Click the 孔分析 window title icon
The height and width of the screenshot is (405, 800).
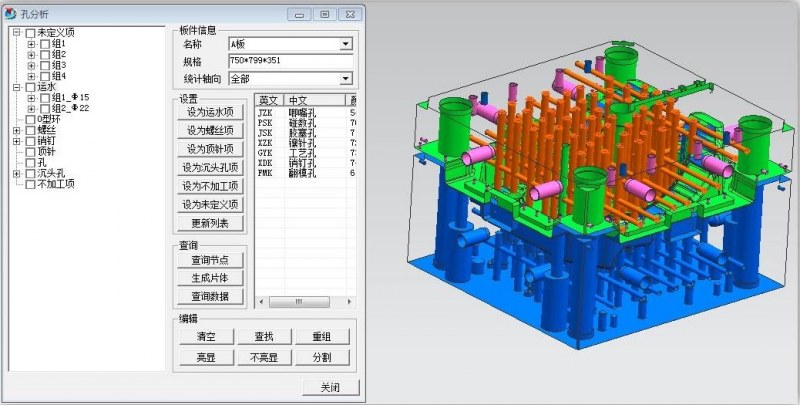click(x=11, y=14)
